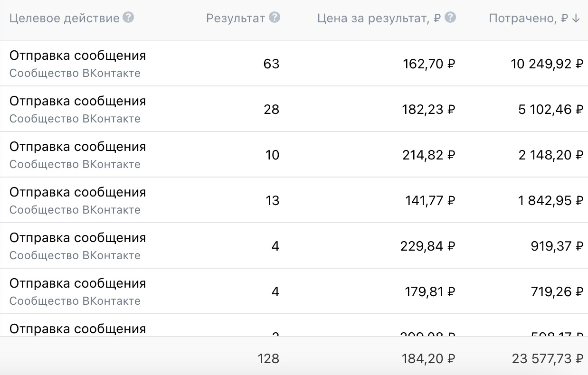This screenshot has width=588, height=375.
Task: Click the price cell 162,70 ₽
Action: pyautogui.click(x=428, y=64)
